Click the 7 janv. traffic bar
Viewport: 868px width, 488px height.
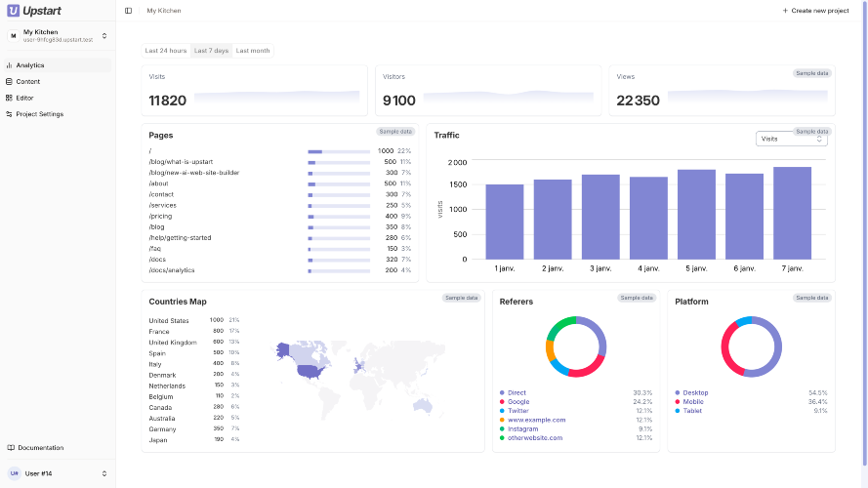(x=792, y=213)
